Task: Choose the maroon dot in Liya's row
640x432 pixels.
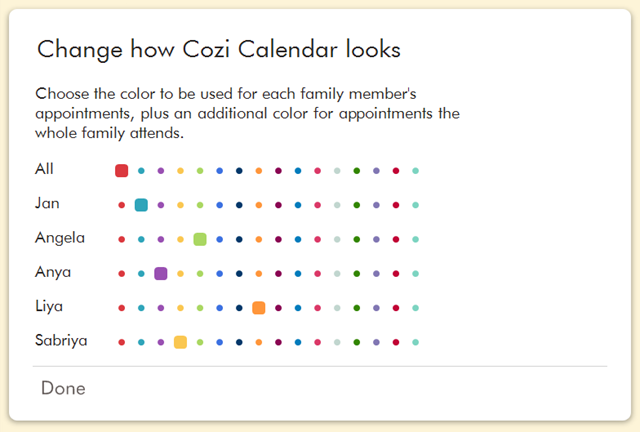Action: [x=278, y=308]
